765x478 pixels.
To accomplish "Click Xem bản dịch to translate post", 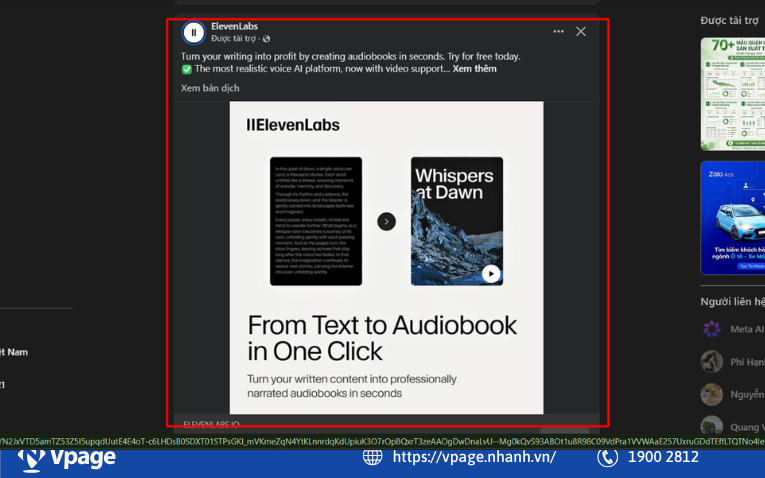I will point(210,88).
